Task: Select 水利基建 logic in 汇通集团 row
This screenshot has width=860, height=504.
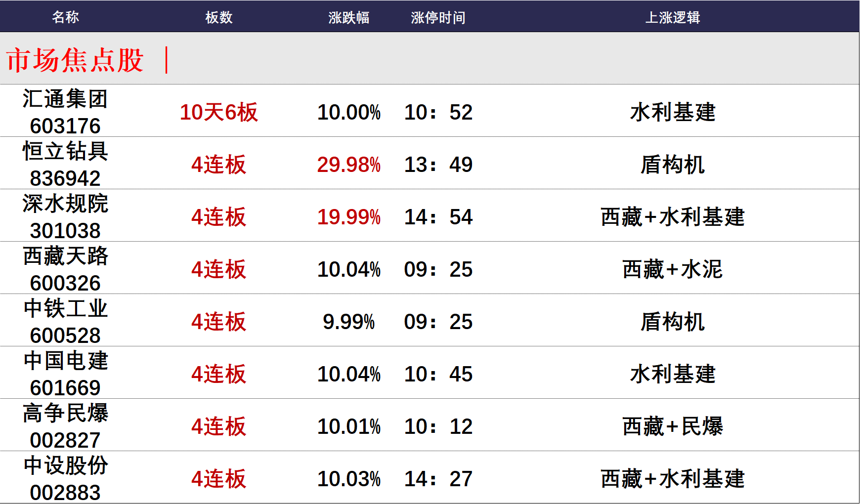Action: point(673,112)
